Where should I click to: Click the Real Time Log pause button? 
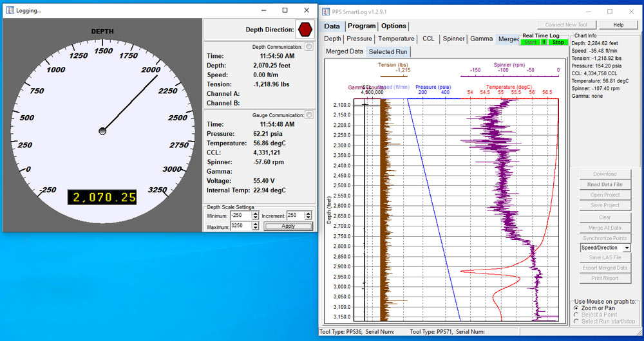point(544,42)
